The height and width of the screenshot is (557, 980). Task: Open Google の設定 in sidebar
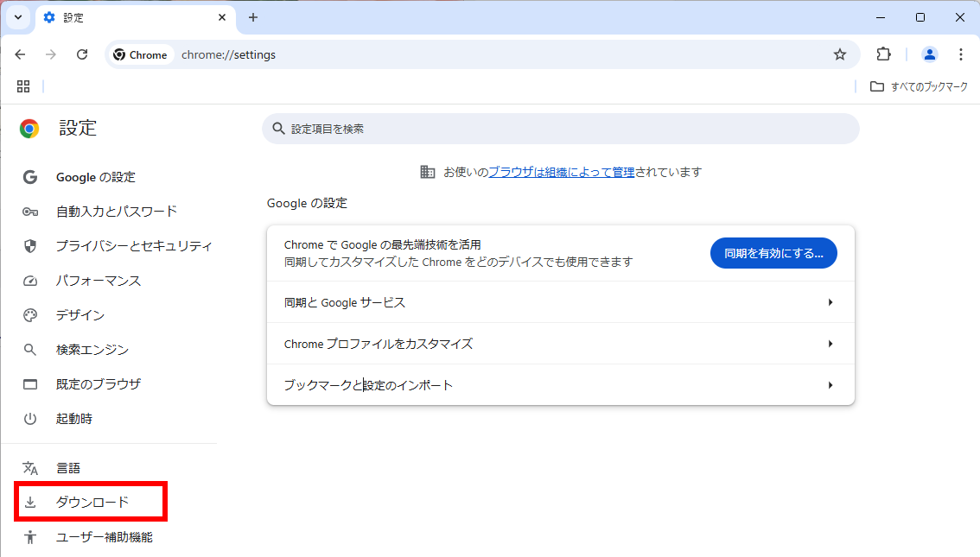[96, 177]
